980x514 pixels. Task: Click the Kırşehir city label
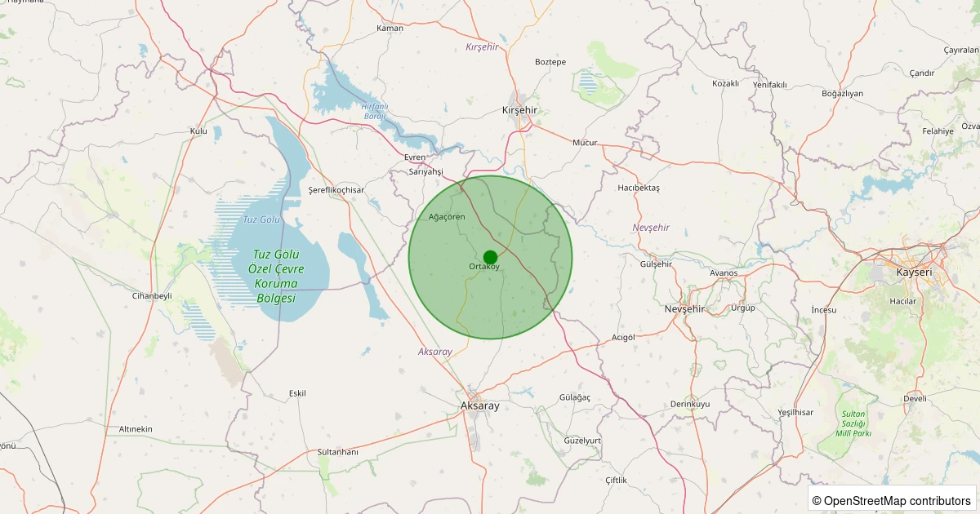(x=519, y=110)
